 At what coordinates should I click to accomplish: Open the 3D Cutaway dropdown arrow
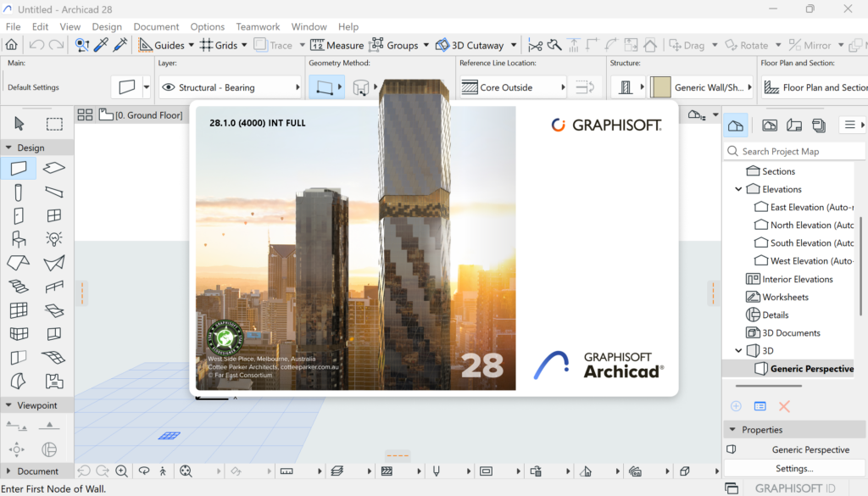point(514,45)
